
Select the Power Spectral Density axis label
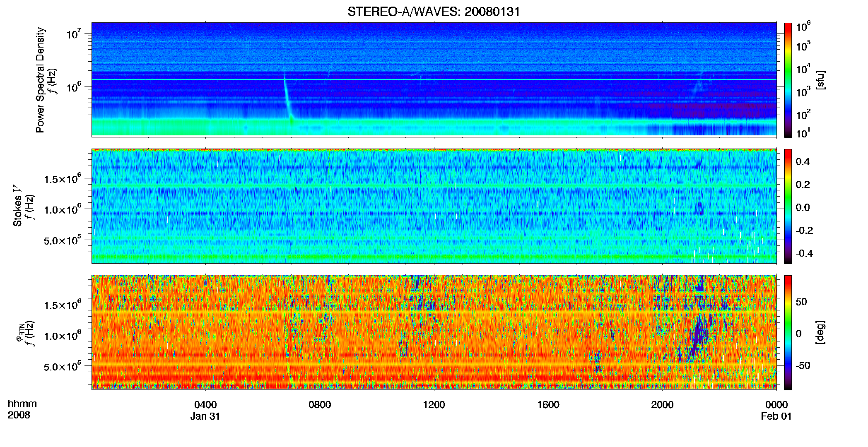tap(40, 80)
